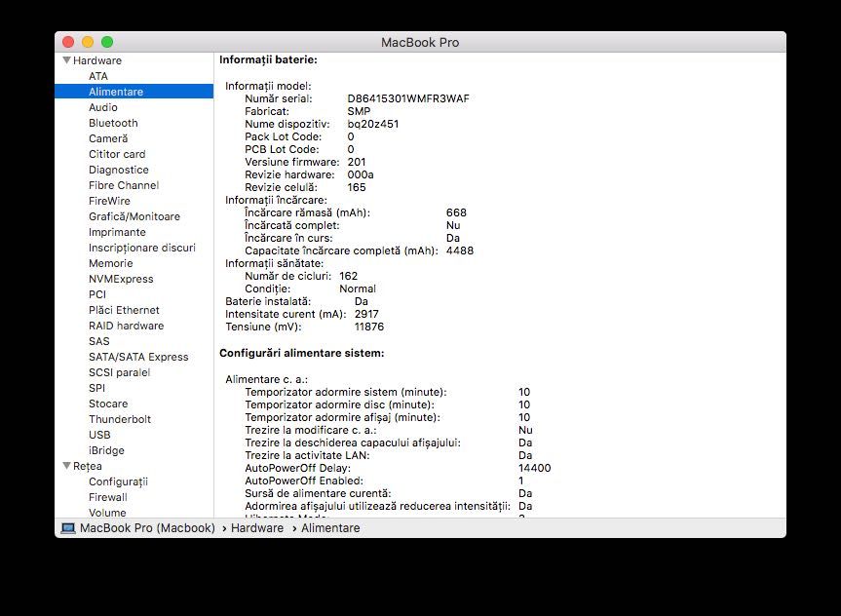Viewport: 841px width, 616px height.
Task: Click the remaining charge value 668
Action: point(456,212)
